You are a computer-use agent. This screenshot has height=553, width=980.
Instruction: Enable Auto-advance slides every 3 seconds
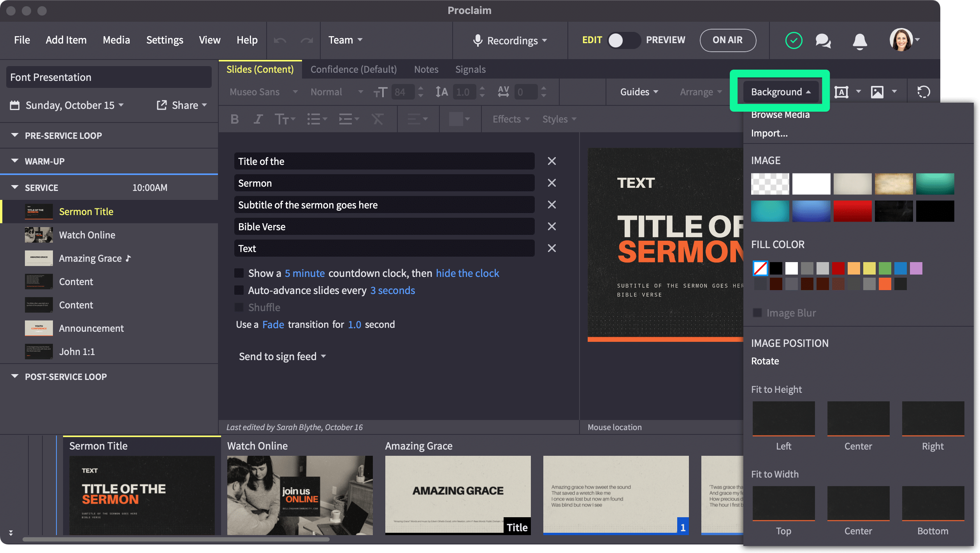coord(240,290)
